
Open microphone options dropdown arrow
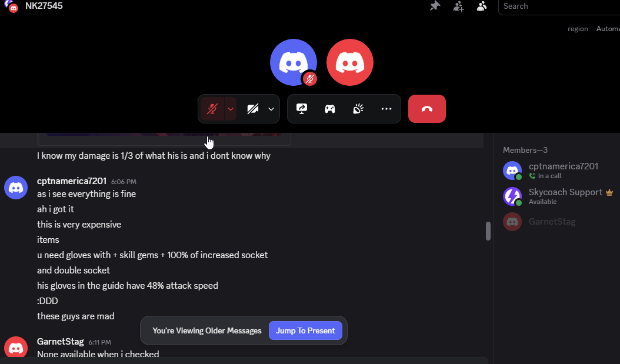point(231,109)
